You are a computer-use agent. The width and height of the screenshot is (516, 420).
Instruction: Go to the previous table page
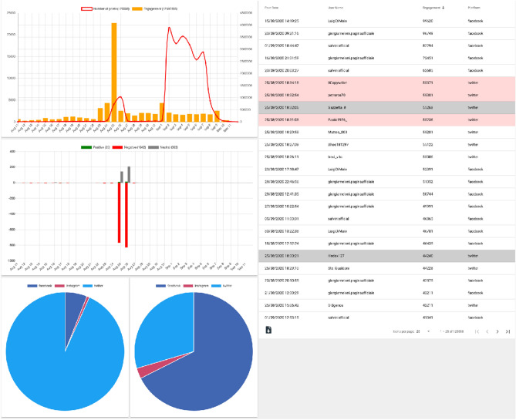[487, 331]
